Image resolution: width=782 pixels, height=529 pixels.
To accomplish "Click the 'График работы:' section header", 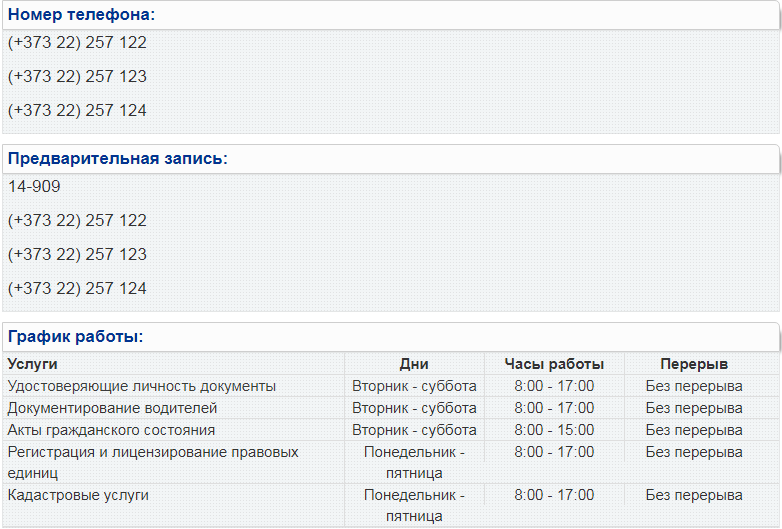I will click(75, 337).
